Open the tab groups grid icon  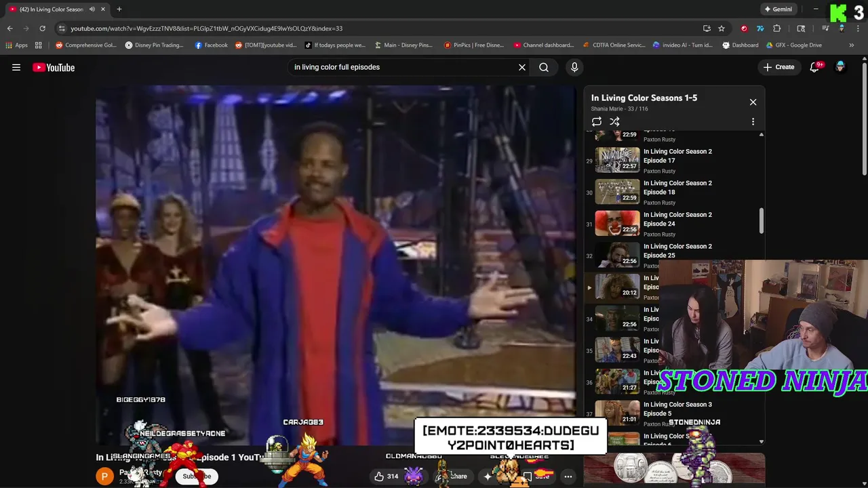tap(39, 45)
